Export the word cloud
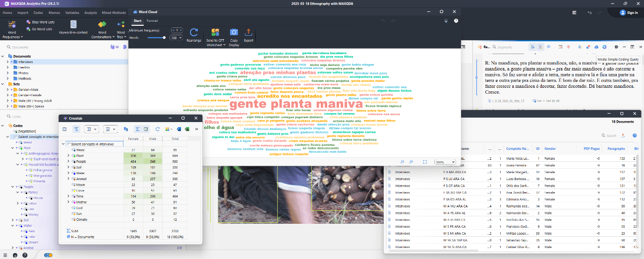644x259 pixels. pyautogui.click(x=248, y=35)
